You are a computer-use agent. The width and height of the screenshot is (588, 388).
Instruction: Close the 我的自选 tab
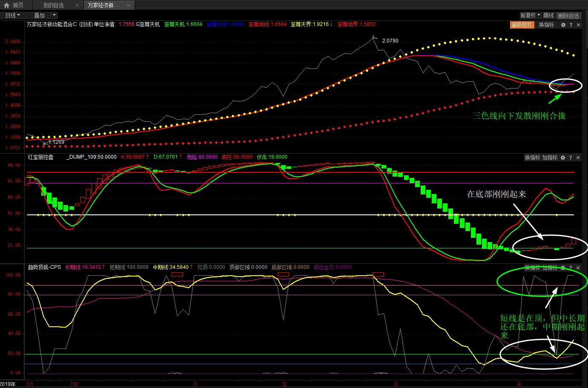coord(77,5)
